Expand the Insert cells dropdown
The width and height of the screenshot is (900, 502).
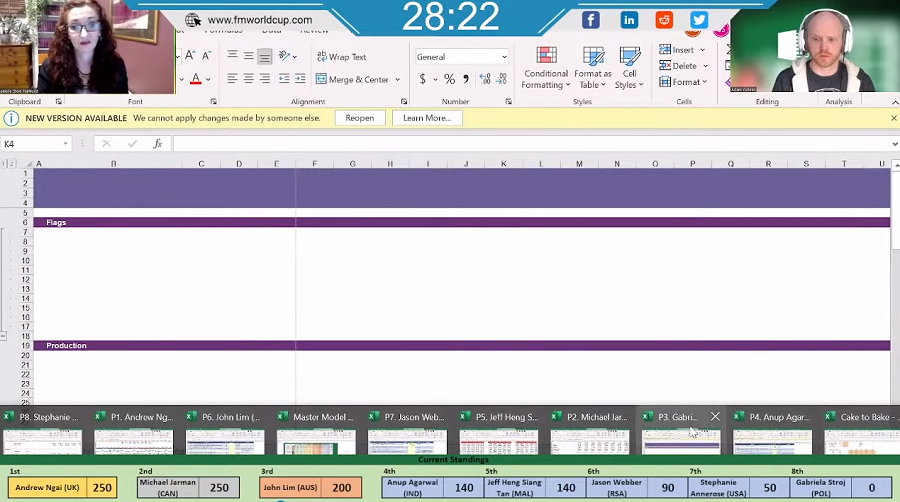pyautogui.click(x=702, y=50)
